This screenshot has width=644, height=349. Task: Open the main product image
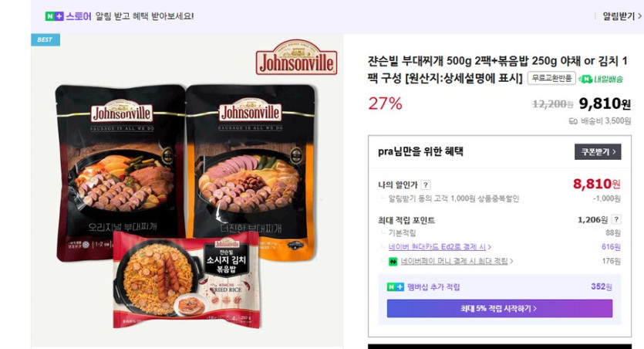click(x=187, y=191)
